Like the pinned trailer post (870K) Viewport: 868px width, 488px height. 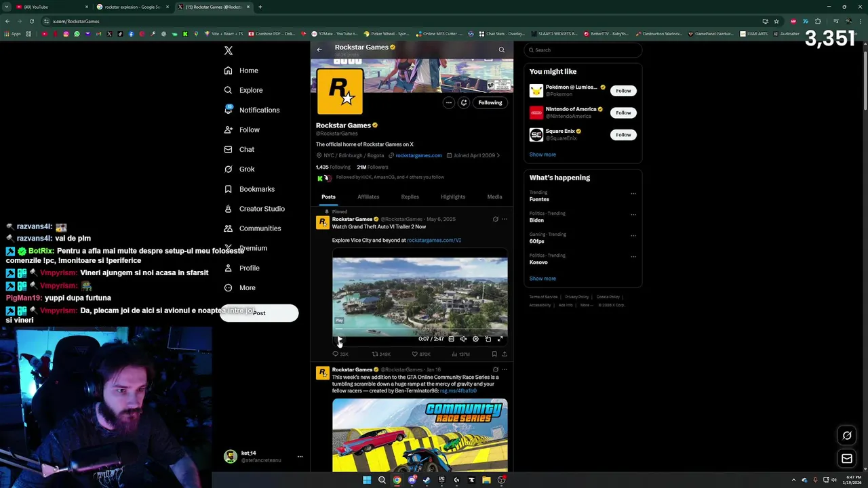(421, 354)
